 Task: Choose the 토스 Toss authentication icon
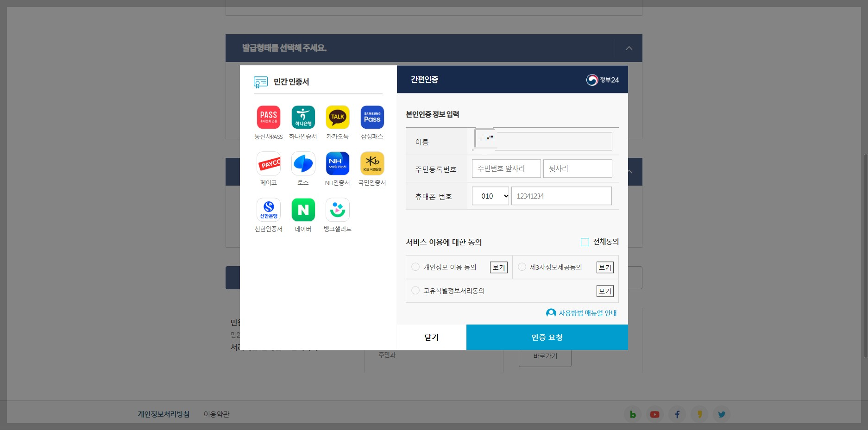coord(303,163)
